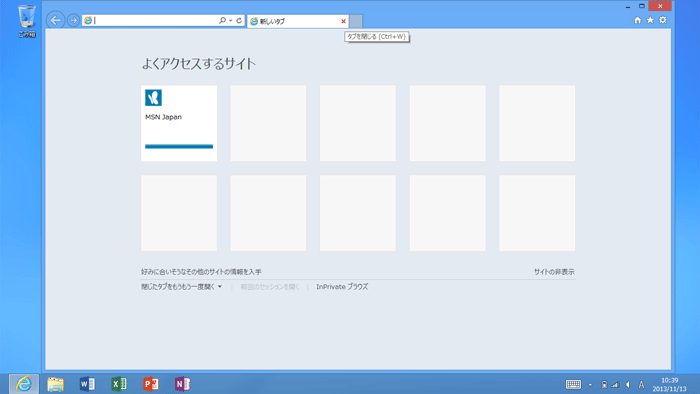Open the touch keyboard tray icon
This screenshot has width=700, height=394.
point(573,384)
